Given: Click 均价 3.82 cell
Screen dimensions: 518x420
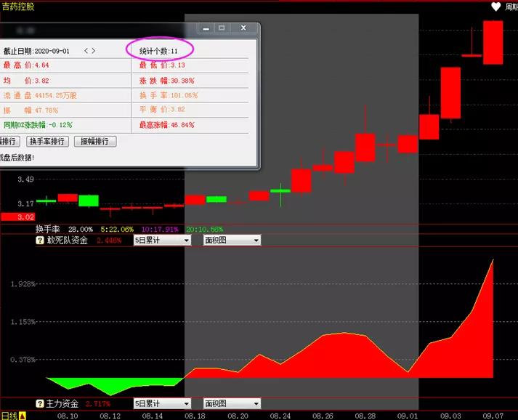Looking at the screenshot, I should click(x=26, y=81).
